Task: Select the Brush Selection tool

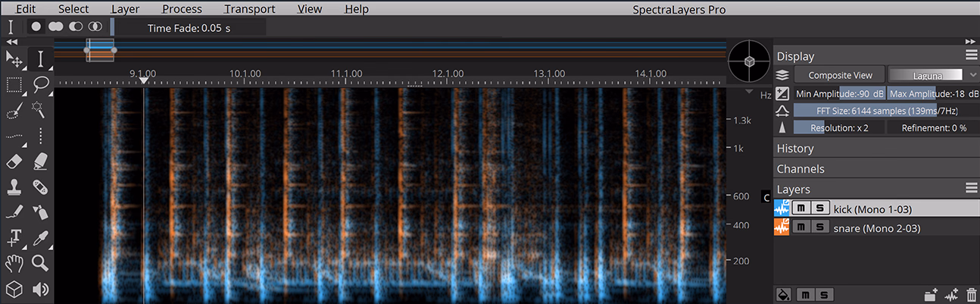Action: pos(14,111)
